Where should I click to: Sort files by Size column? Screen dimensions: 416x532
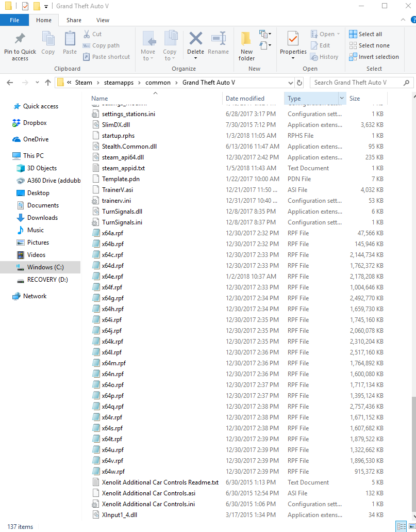click(355, 99)
